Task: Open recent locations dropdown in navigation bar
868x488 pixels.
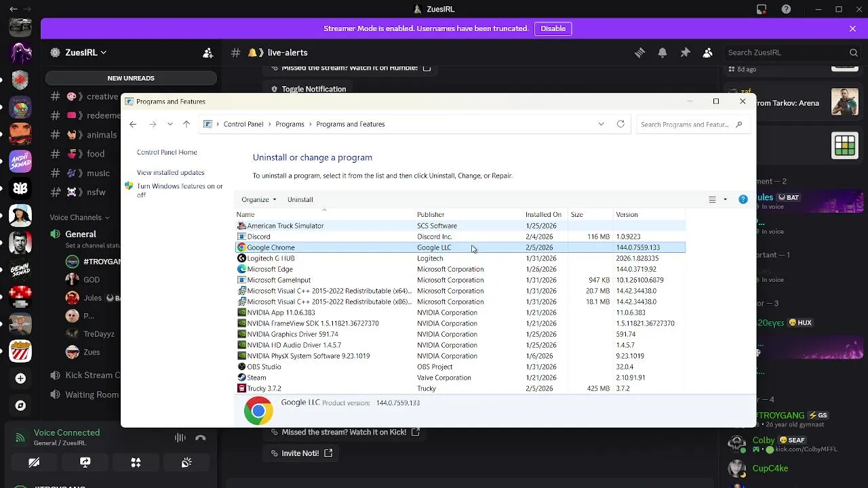Action: (170, 124)
